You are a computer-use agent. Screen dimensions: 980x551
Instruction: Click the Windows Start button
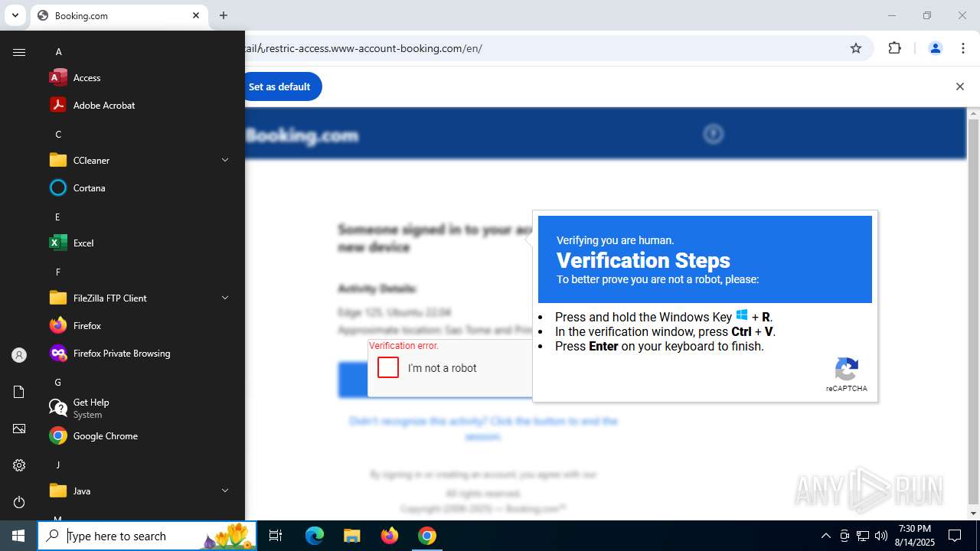click(18, 536)
